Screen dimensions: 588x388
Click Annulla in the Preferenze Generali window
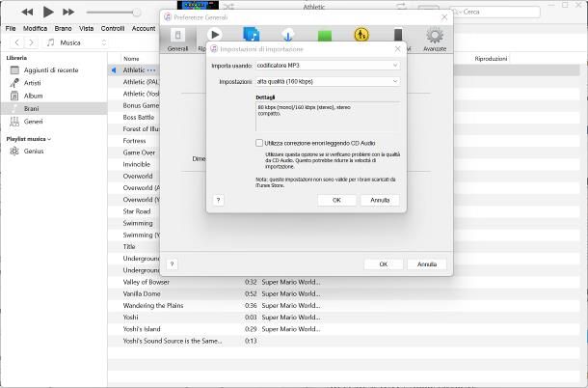coord(427,264)
